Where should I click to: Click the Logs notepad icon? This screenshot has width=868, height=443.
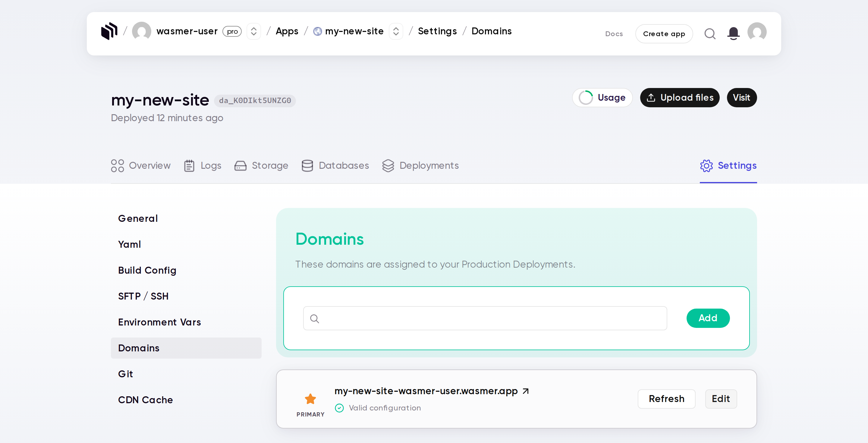click(x=189, y=166)
